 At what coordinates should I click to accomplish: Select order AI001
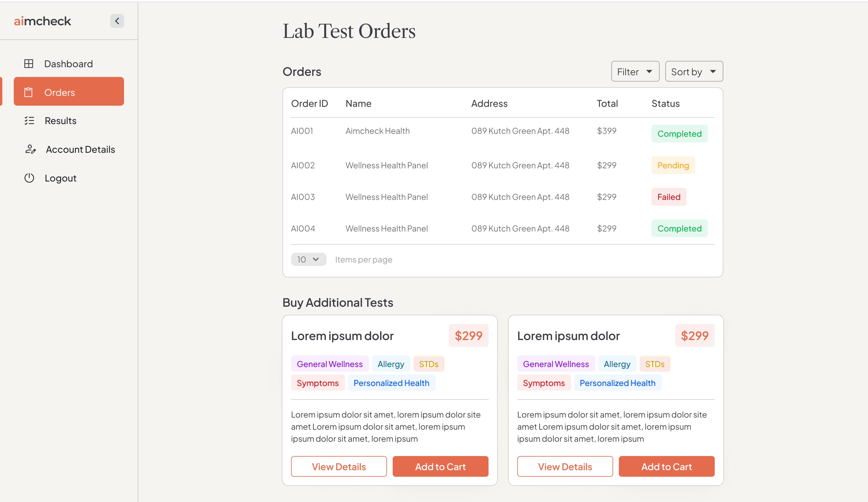[302, 131]
